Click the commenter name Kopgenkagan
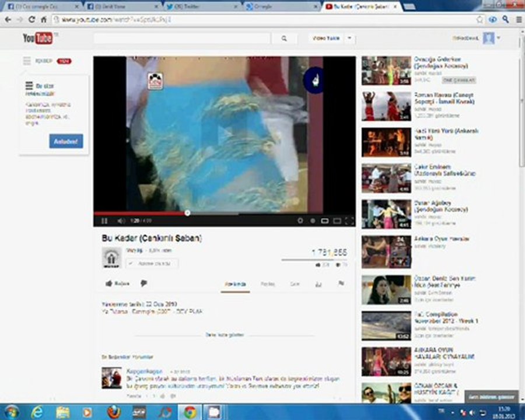Image resolution: width=525 pixels, height=420 pixels. (x=144, y=371)
